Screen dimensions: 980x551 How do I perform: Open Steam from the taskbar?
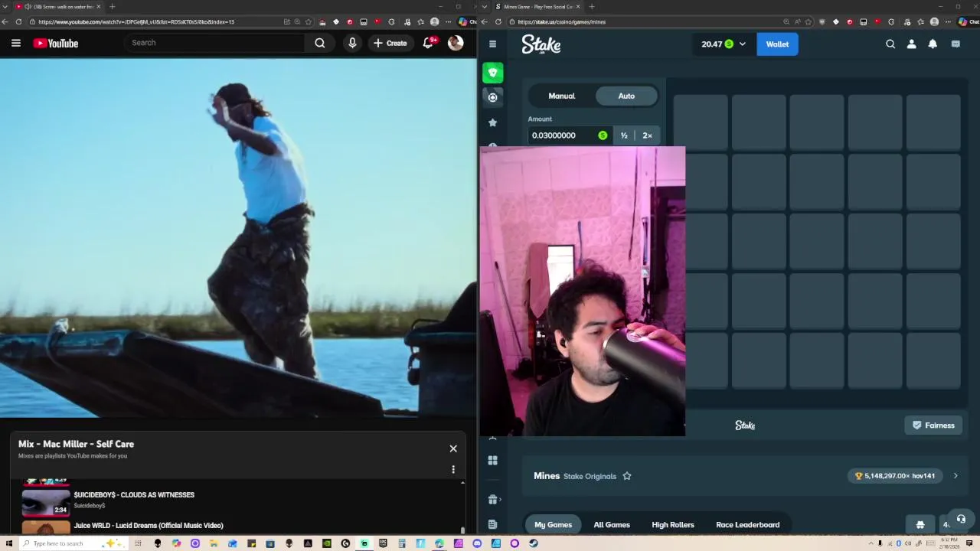[x=533, y=543]
